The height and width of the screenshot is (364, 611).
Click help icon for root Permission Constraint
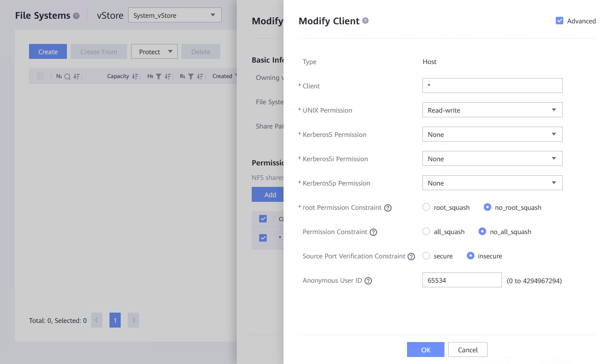coord(387,208)
